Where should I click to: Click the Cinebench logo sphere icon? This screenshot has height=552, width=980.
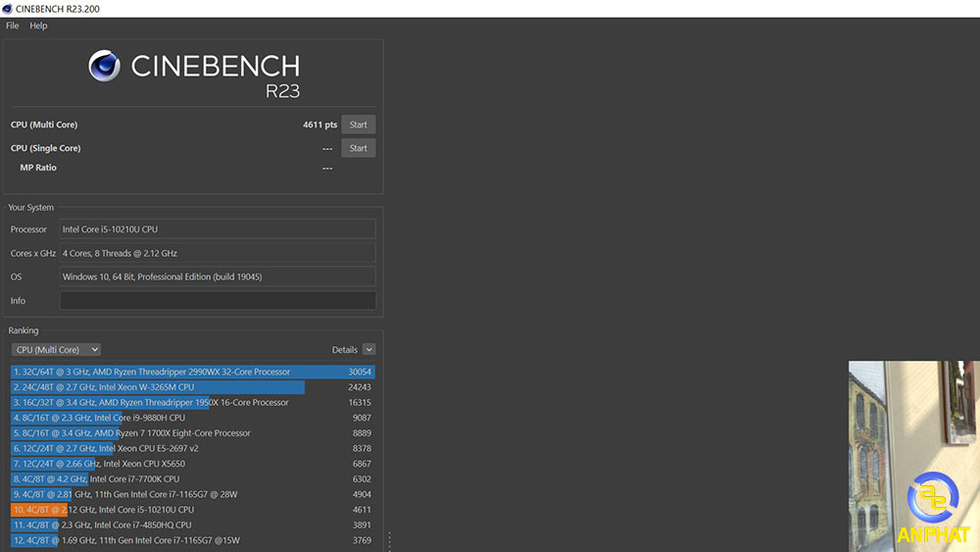tap(104, 66)
